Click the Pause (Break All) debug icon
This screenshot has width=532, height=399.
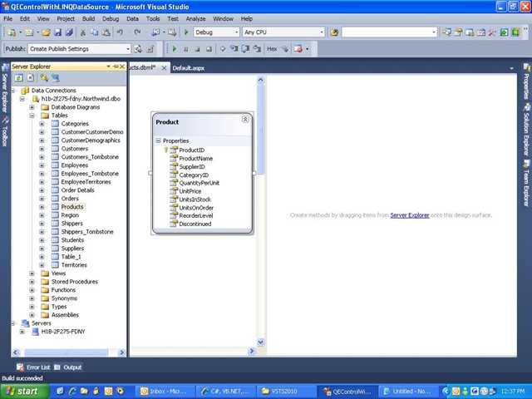(185, 49)
